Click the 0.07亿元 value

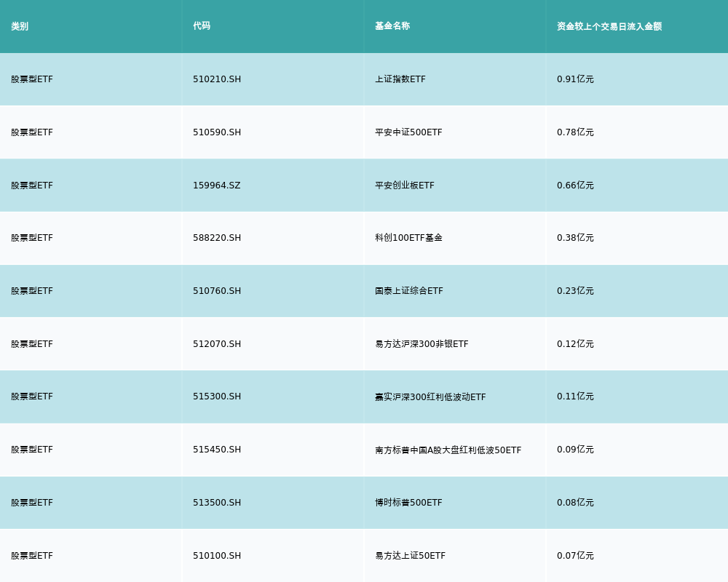pyautogui.click(x=575, y=556)
